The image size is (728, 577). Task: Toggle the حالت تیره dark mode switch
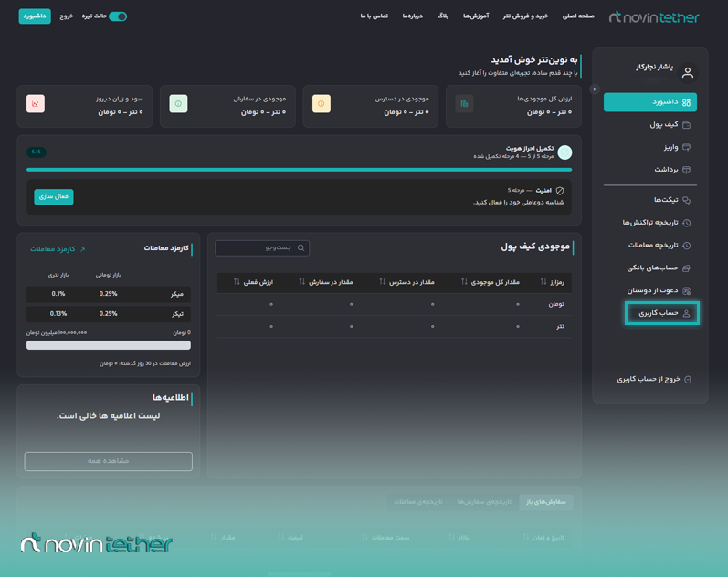pos(118,16)
